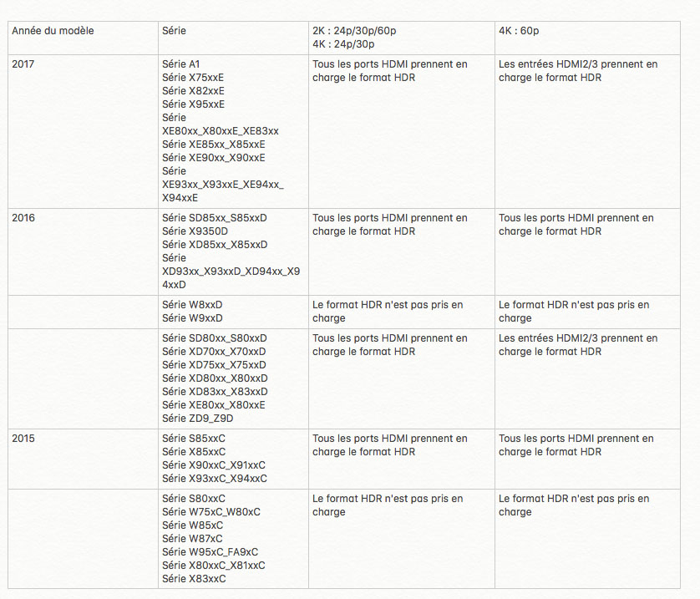Screen dimensions: 700x599
Task: Click the 'Série ZD9_Z9D' entry
Action: point(198,419)
